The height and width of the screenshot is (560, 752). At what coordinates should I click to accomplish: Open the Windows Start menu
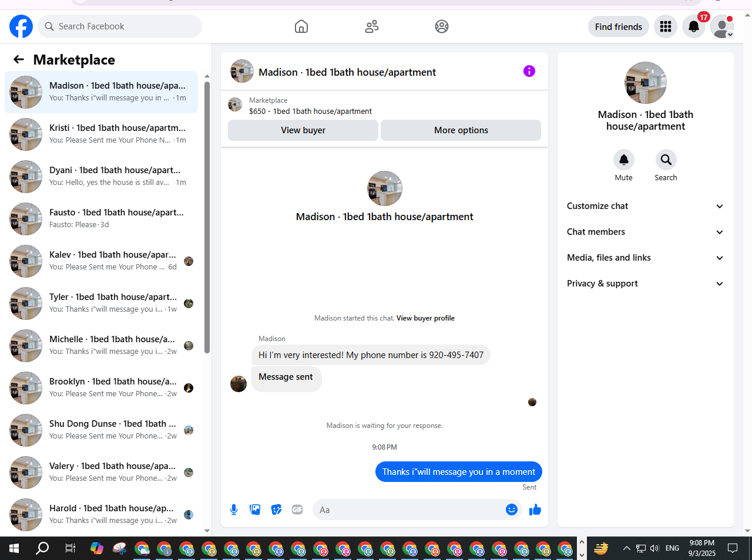(x=14, y=548)
